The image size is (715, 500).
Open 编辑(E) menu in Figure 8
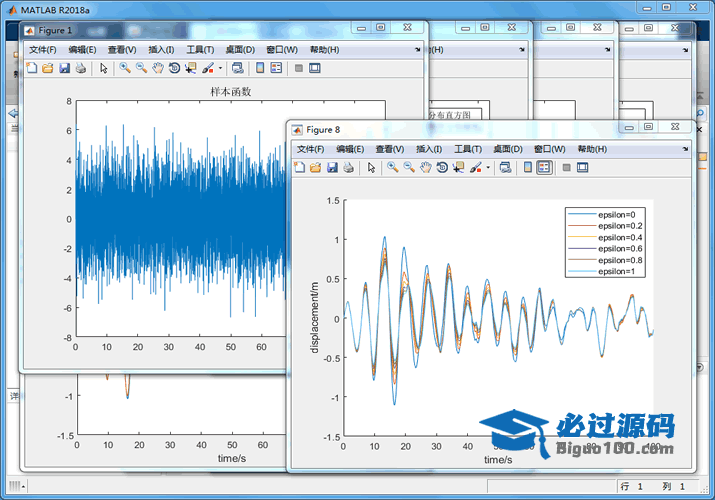coord(350,149)
